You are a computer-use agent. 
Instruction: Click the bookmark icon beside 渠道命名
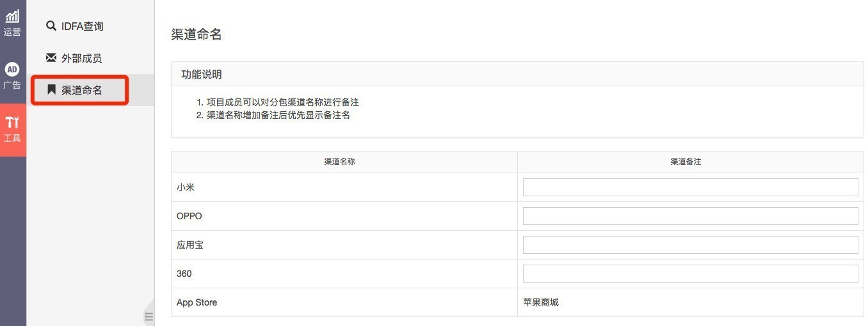[51, 90]
